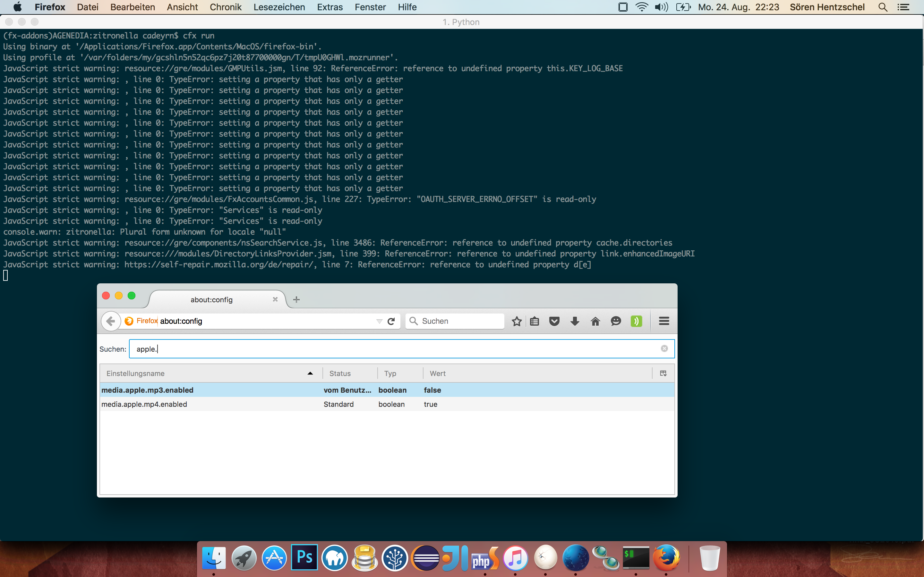Open the Lesezeichen menu

tap(279, 7)
